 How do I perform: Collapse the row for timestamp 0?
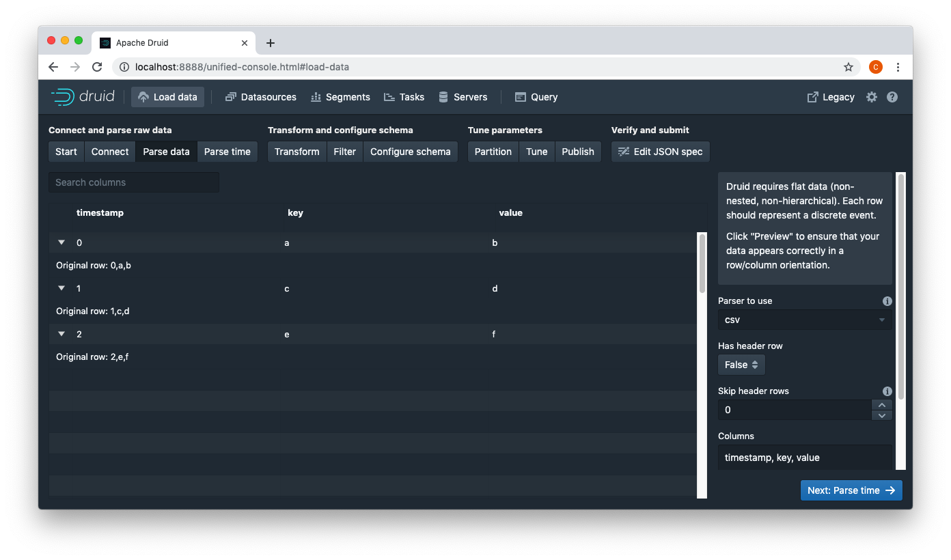click(x=61, y=242)
